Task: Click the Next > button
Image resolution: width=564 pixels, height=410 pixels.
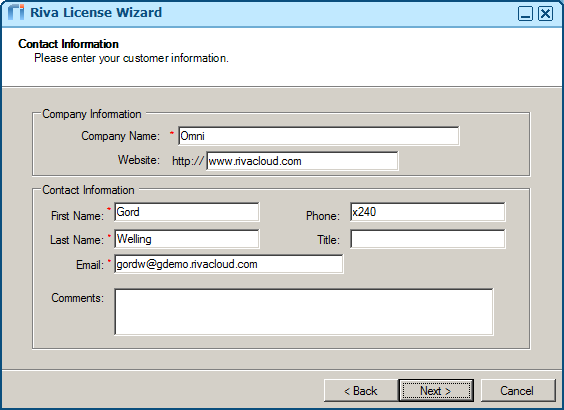Action: [x=436, y=391]
